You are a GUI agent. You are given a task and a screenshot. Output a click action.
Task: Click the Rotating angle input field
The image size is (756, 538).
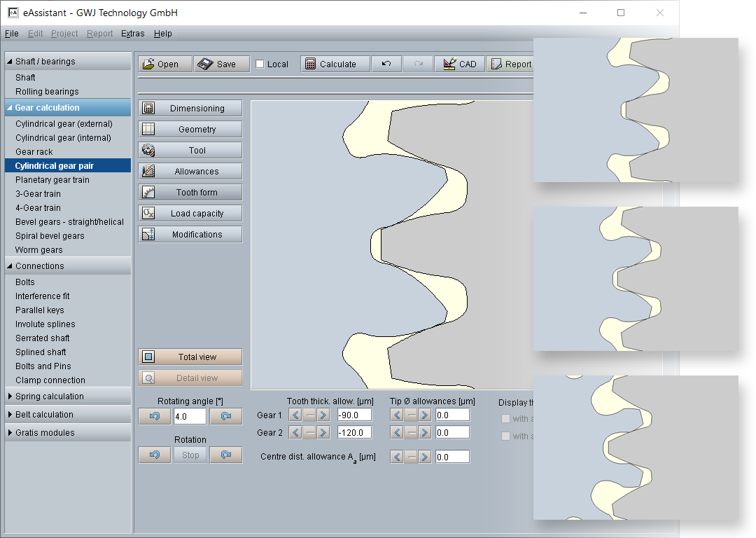tap(190, 416)
